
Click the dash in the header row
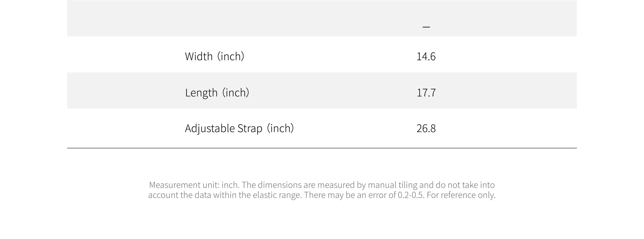(x=426, y=27)
